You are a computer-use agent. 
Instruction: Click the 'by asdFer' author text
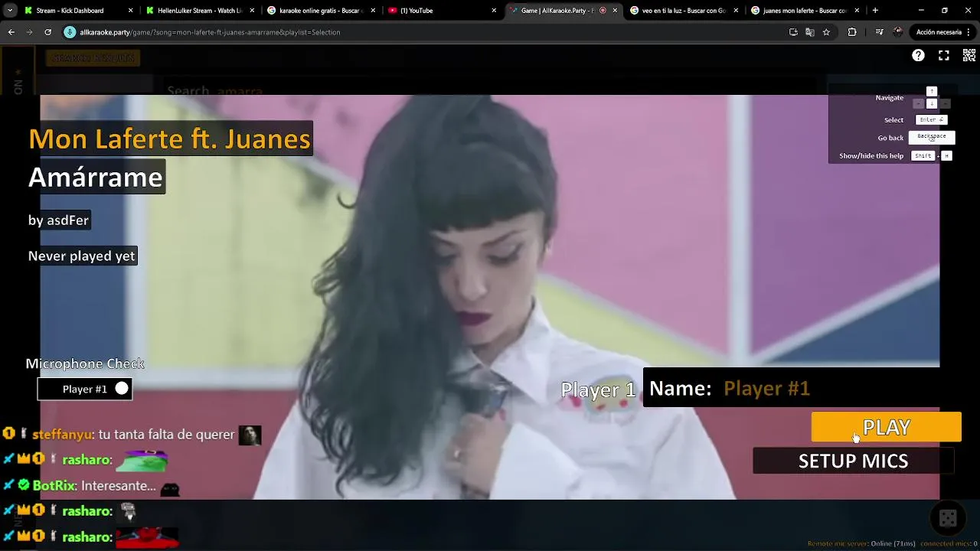pyautogui.click(x=58, y=220)
